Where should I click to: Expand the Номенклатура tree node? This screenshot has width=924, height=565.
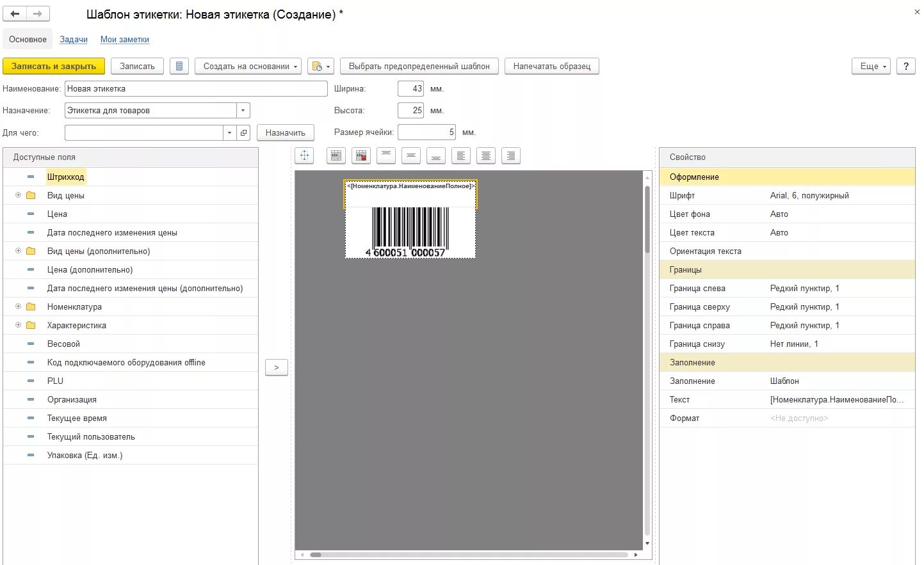click(x=18, y=306)
